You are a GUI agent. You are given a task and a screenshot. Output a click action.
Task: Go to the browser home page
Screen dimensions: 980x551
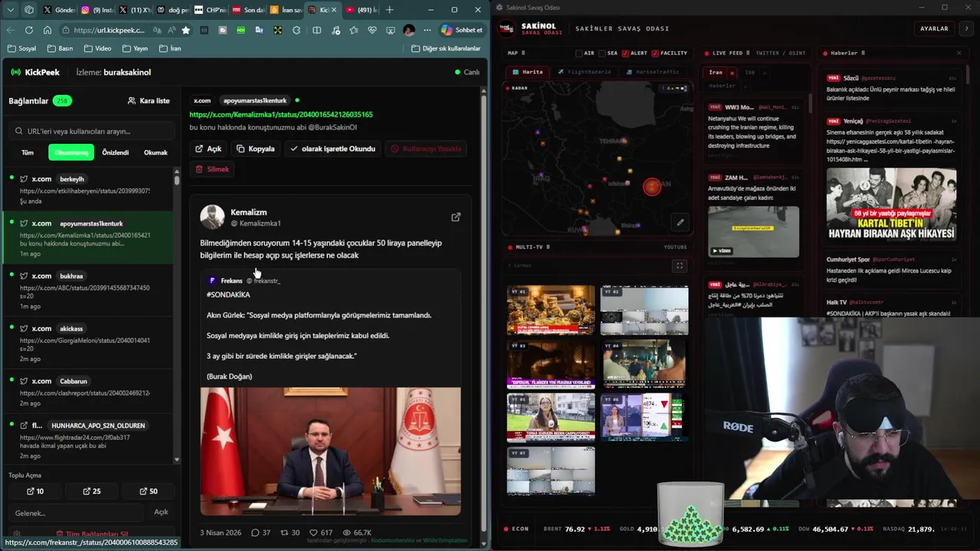(x=47, y=30)
